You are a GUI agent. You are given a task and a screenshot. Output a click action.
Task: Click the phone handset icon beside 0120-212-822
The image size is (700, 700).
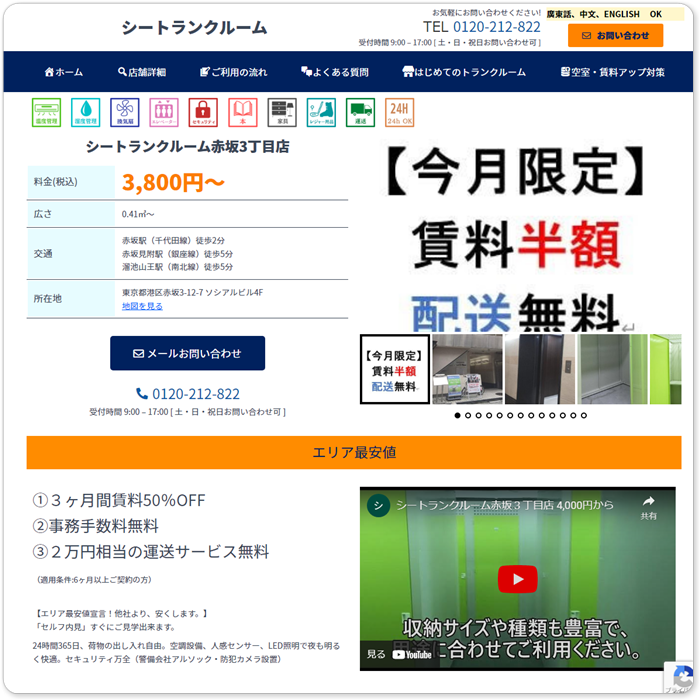click(x=142, y=394)
